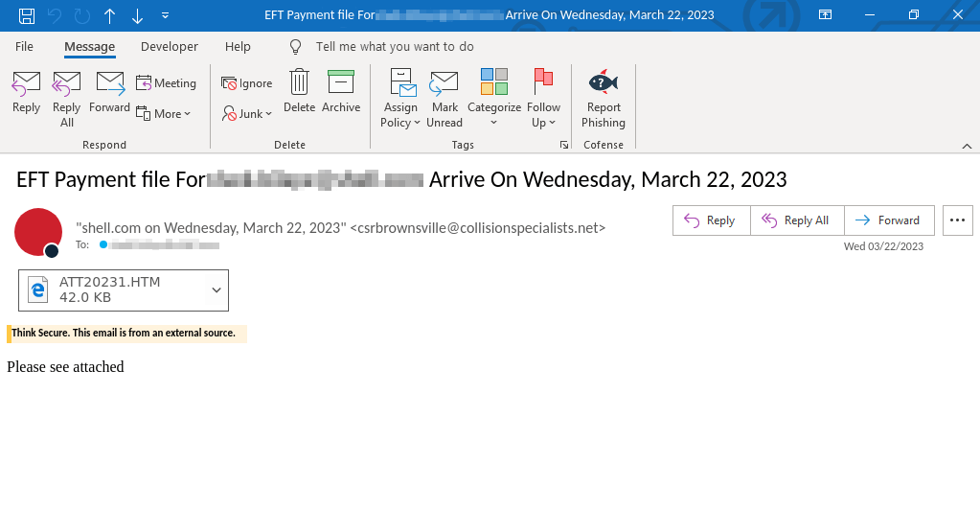Mark the message as Unread

click(x=444, y=99)
